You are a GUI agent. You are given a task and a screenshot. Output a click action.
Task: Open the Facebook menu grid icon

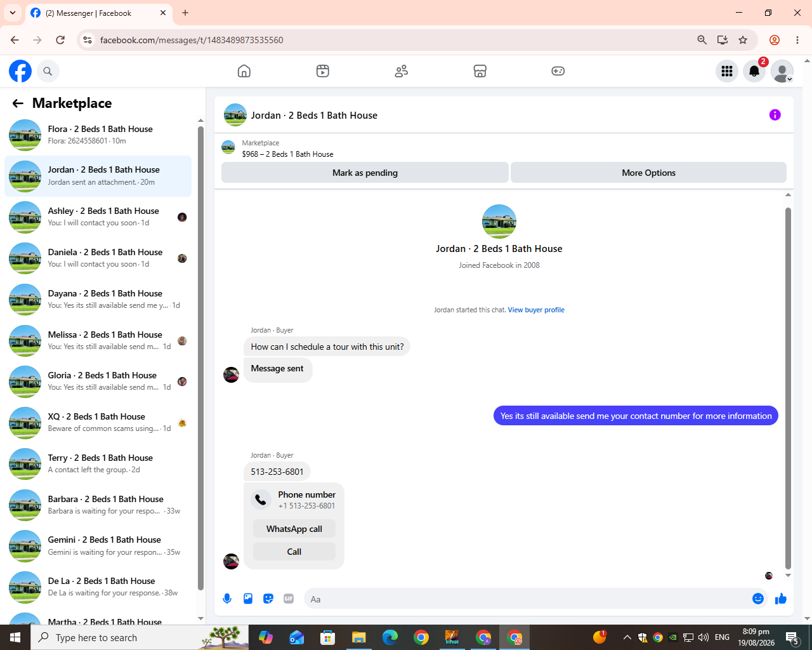[x=727, y=71]
